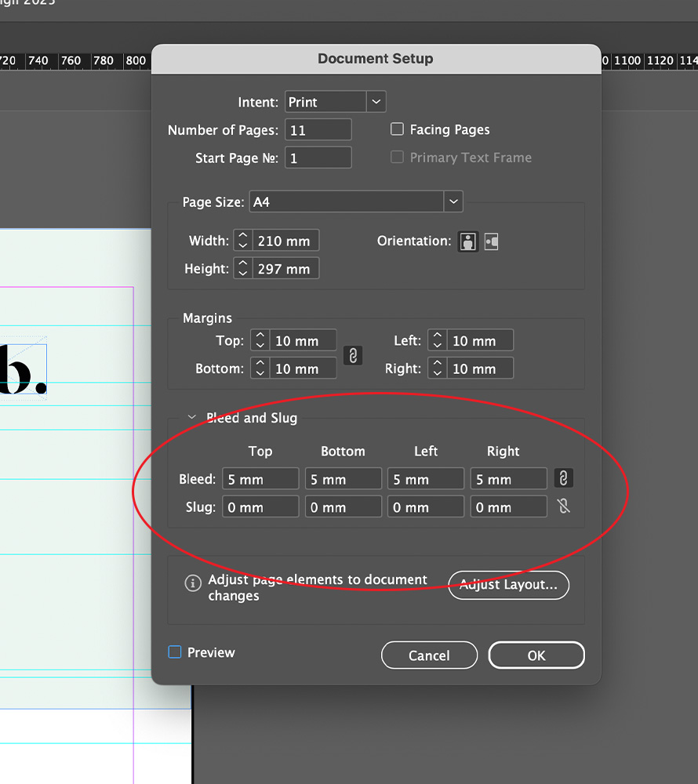Click the Slug Left field
The height and width of the screenshot is (784, 698).
click(426, 506)
